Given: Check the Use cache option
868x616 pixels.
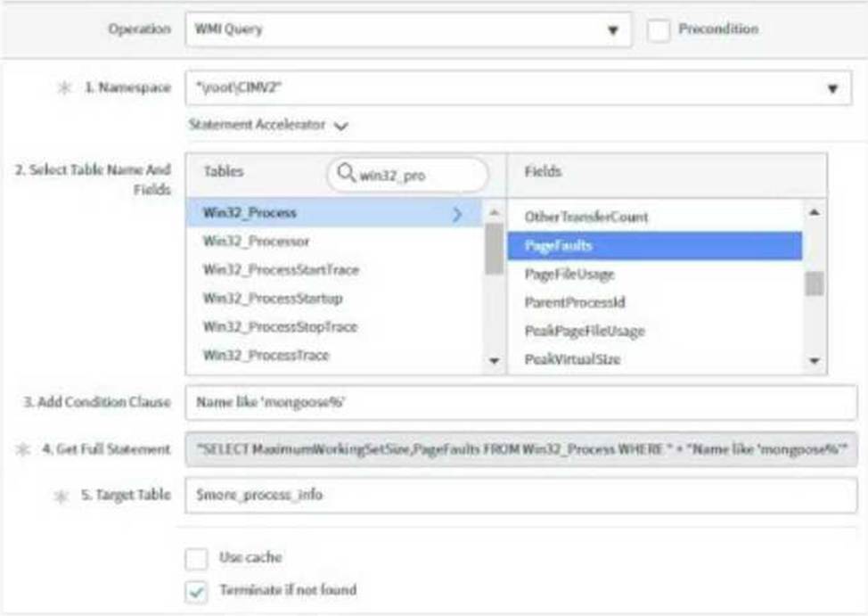Looking at the screenshot, I should coord(197,558).
